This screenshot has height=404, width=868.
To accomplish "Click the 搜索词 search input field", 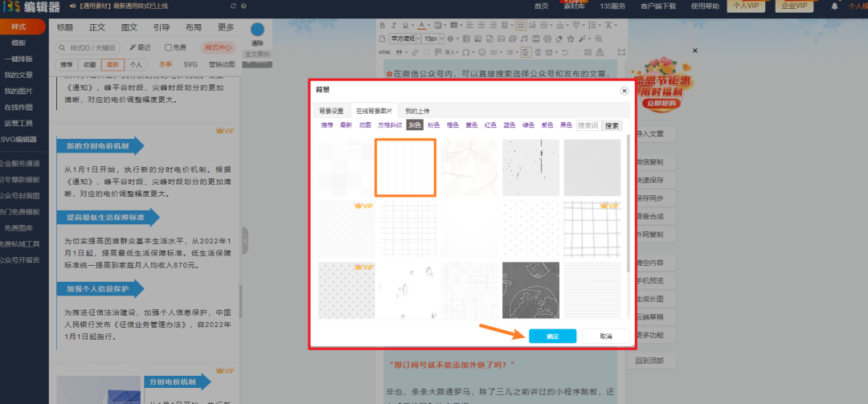I will coord(588,125).
